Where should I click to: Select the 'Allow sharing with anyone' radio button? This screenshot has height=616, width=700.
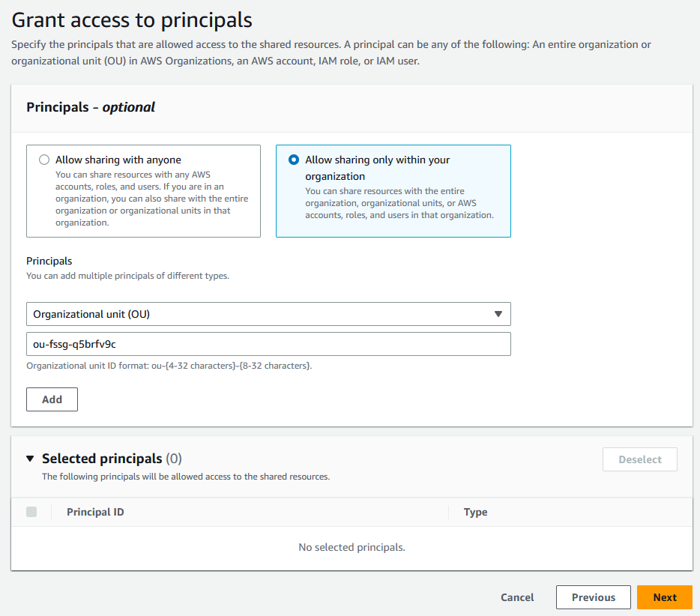43,160
